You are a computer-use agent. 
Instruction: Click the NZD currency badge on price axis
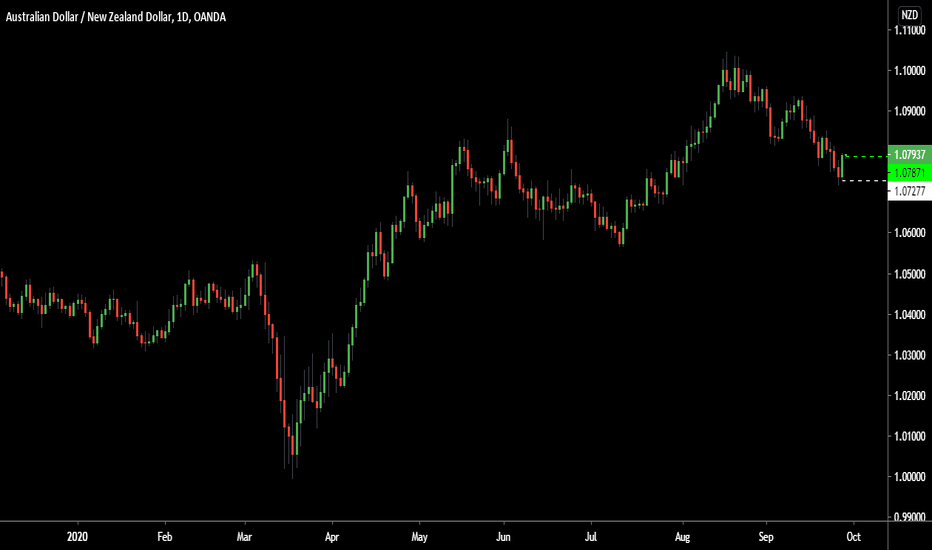tap(909, 15)
